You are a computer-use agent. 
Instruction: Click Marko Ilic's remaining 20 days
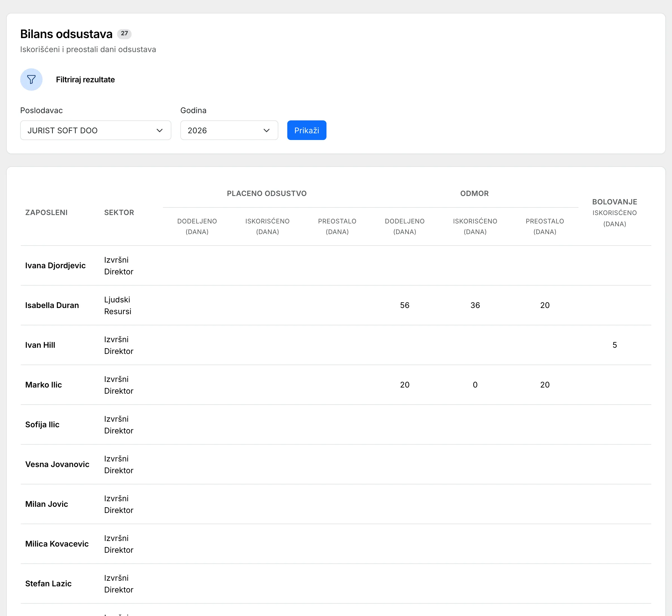[x=545, y=385]
